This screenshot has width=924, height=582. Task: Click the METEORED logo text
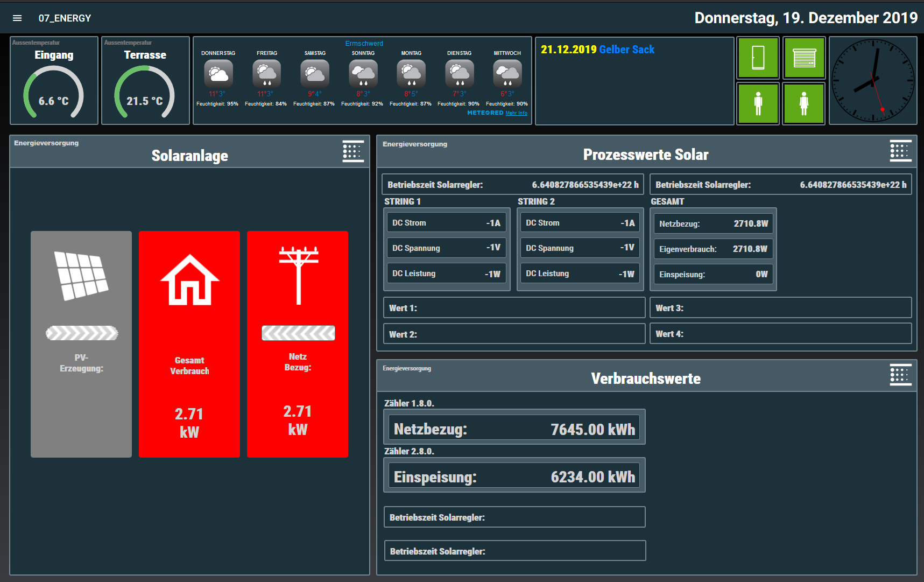click(485, 113)
